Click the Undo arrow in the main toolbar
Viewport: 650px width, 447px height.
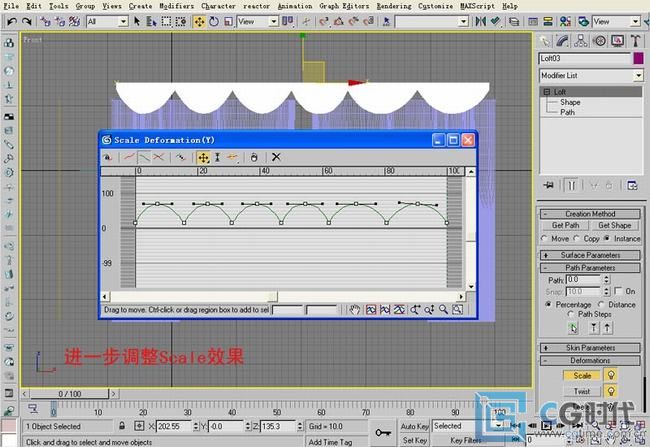[x=12, y=21]
